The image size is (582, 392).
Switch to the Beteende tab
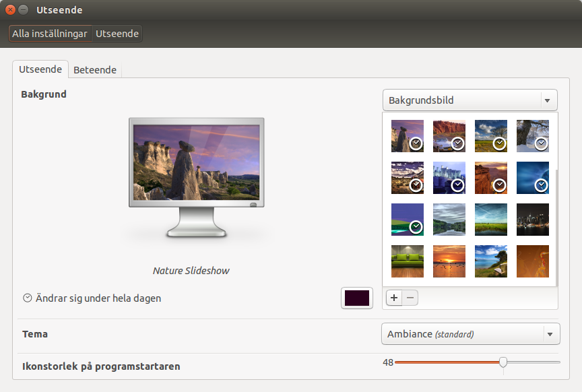tap(95, 70)
